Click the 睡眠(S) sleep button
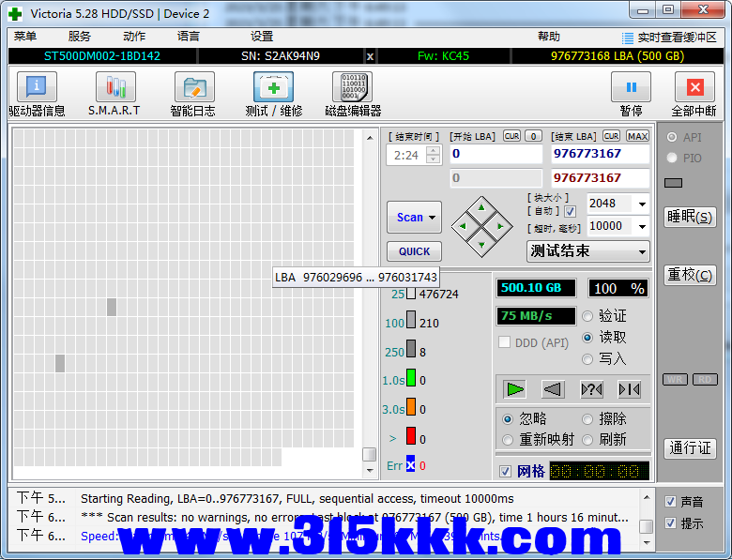732x560 pixels. 690,217
